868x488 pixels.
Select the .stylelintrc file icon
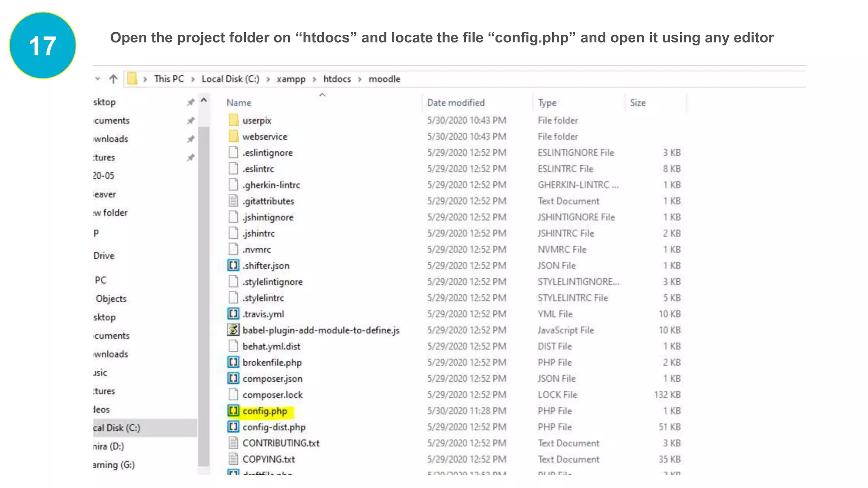coord(233,298)
